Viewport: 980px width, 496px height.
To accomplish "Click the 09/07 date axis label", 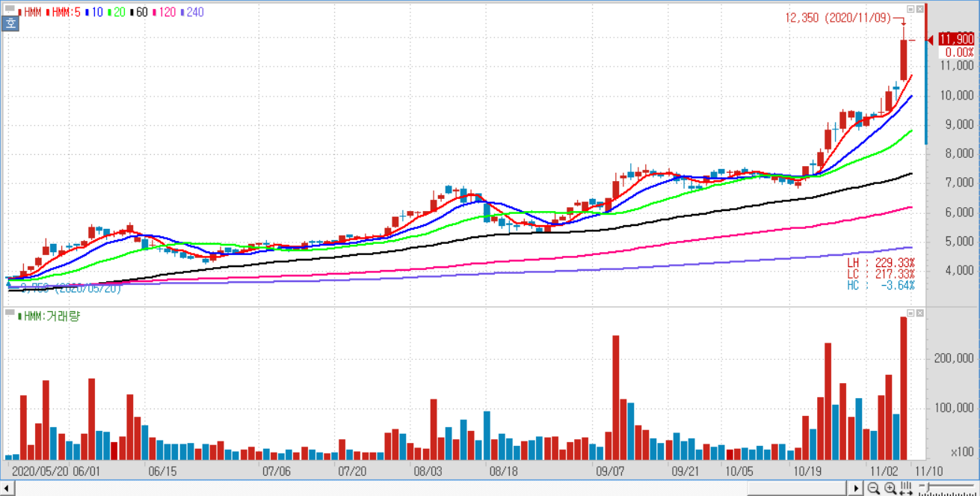I will [x=610, y=471].
